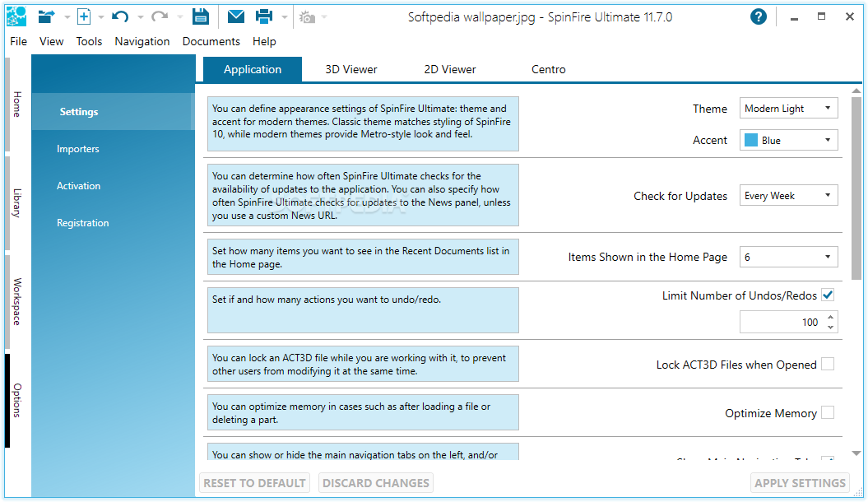Open Items Shown in Home Page dropdown
The width and height of the screenshot is (868, 502).
tap(788, 257)
